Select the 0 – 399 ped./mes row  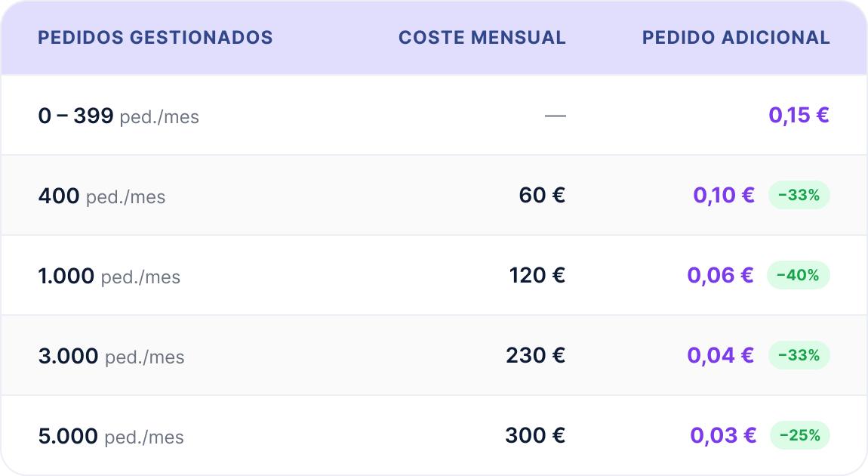pos(434,116)
